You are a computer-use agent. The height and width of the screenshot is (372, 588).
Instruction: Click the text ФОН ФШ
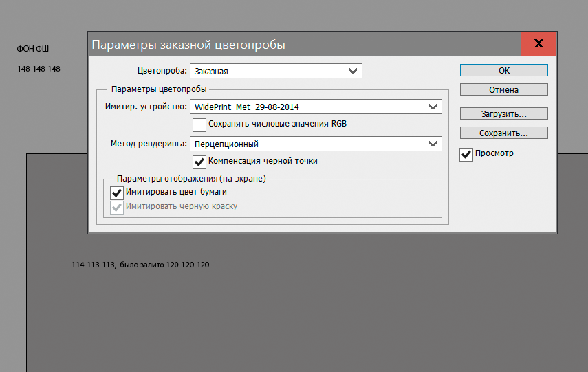33,49
